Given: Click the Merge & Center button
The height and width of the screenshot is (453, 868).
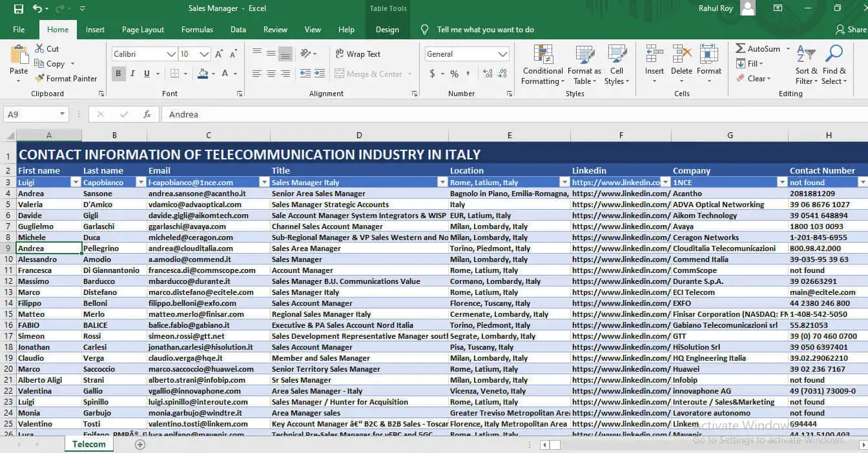Looking at the screenshot, I should coord(368,74).
